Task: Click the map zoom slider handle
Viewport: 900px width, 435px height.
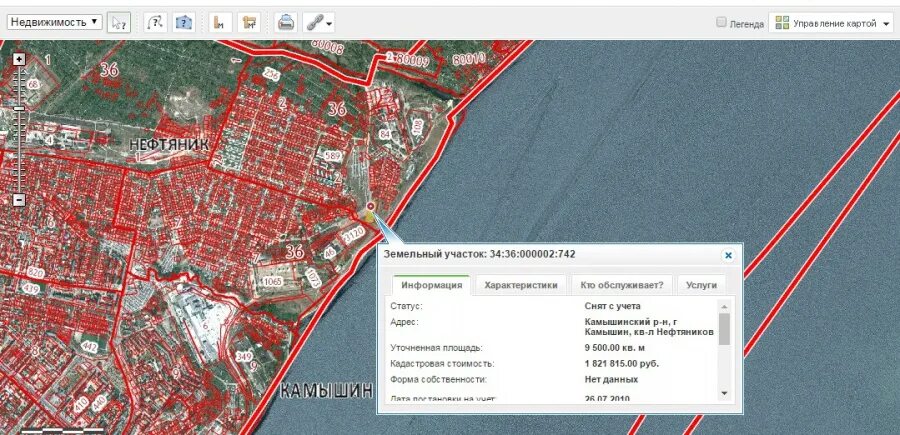Action: [20, 108]
